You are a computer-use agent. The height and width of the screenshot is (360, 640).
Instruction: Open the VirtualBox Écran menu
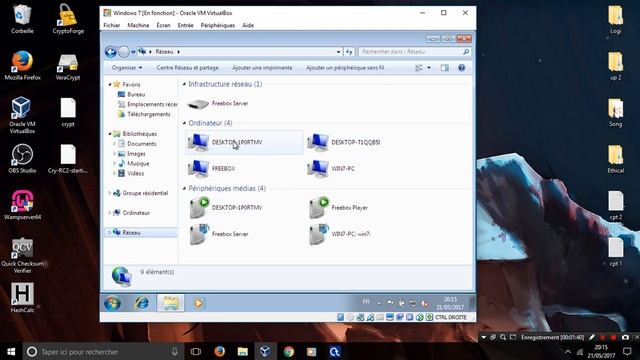point(163,25)
